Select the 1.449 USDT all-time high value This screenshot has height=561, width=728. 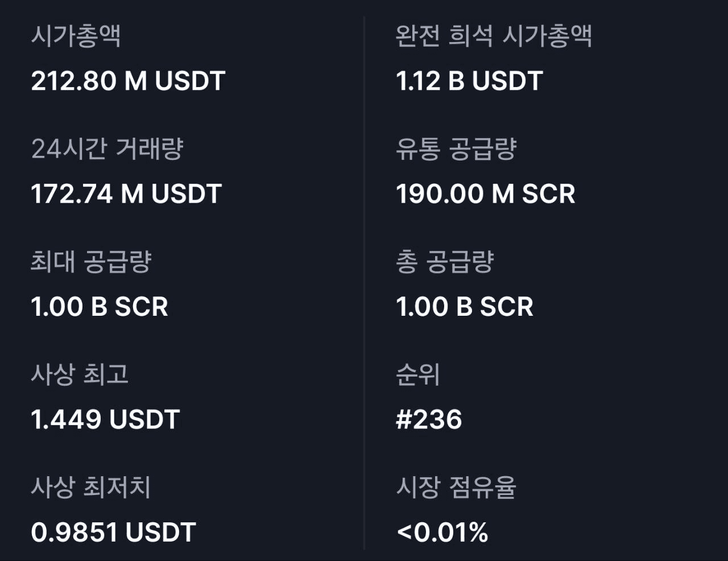coord(105,419)
